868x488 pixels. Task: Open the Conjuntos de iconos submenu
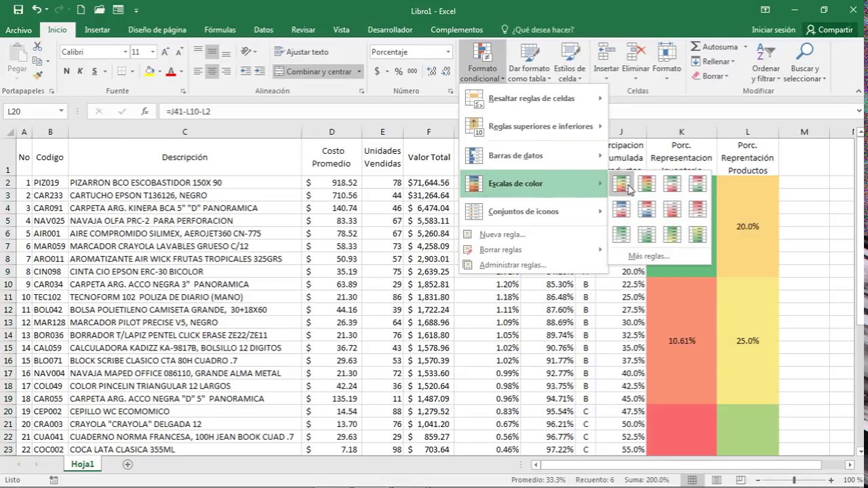point(534,211)
